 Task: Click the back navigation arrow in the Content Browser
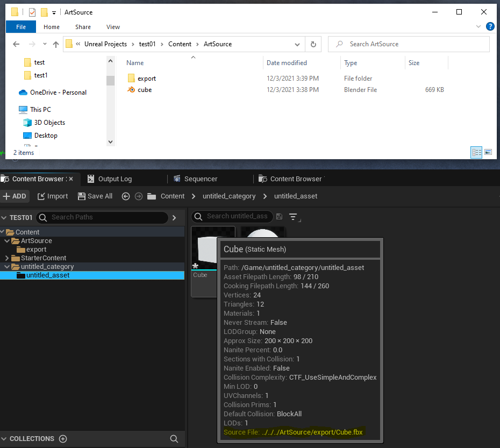(125, 196)
